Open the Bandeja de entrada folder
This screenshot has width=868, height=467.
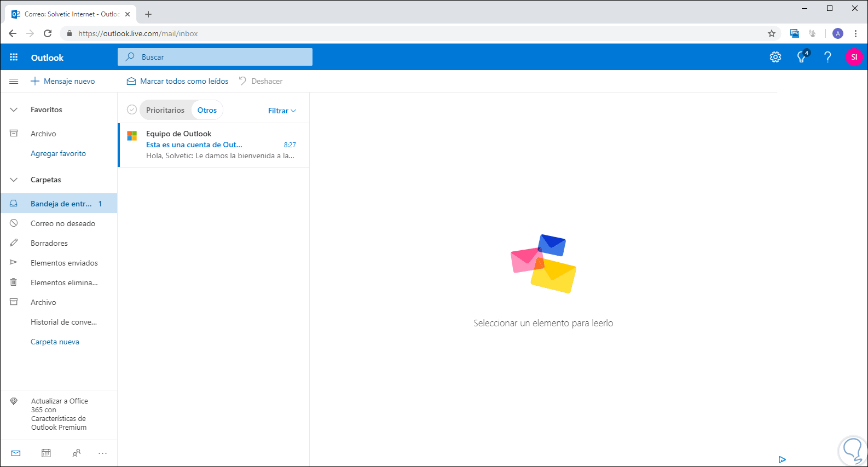(59, 204)
